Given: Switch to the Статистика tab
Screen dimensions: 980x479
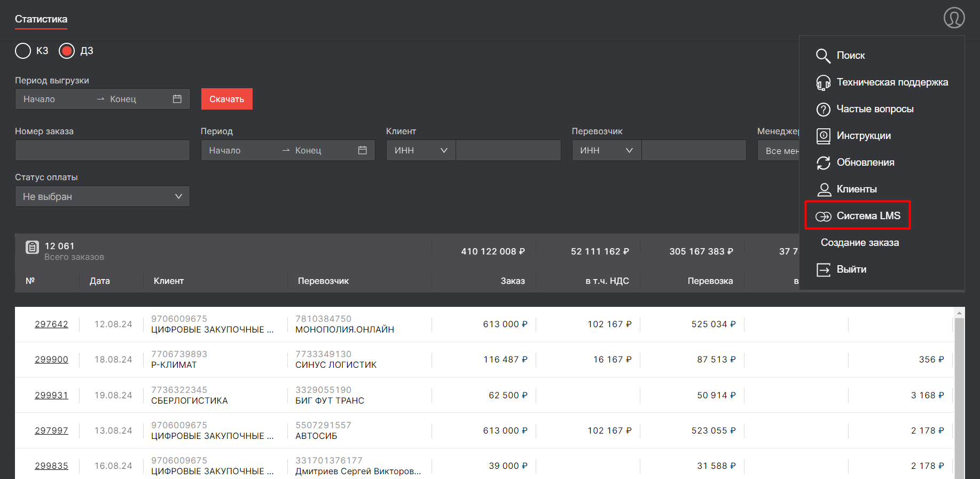Looking at the screenshot, I should (x=41, y=19).
